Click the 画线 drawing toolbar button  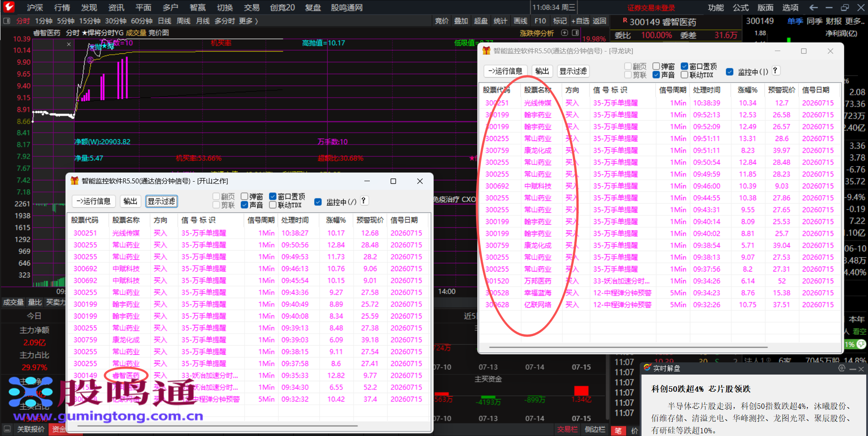point(520,21)
